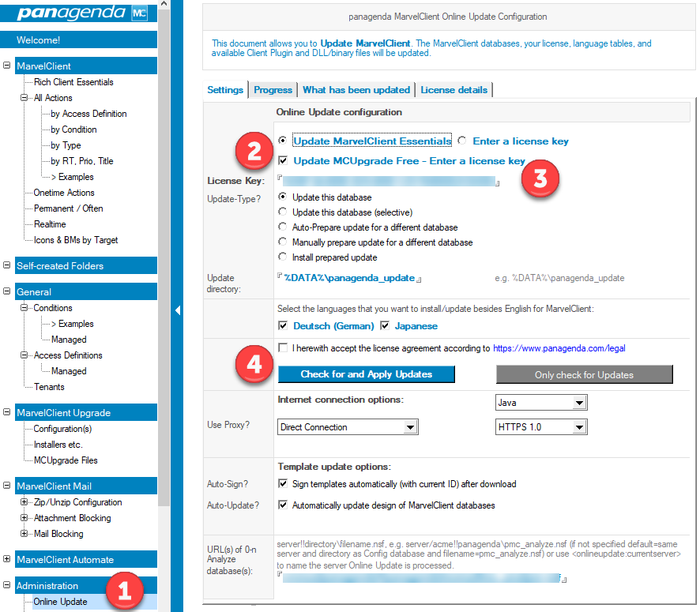Image resolution: width=700 pixels, height=612 pixels.
Task: Open Installers etc. in the tree
Action: 58,445
